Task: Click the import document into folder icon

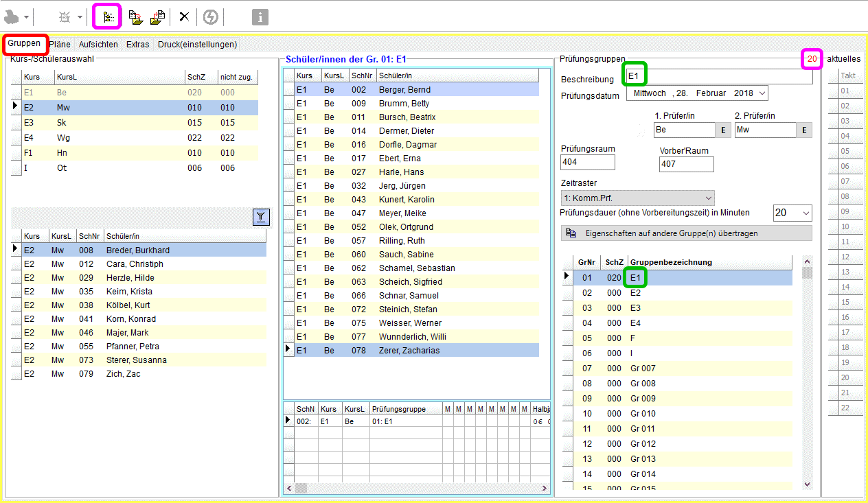Action: [x=135, y=17]
